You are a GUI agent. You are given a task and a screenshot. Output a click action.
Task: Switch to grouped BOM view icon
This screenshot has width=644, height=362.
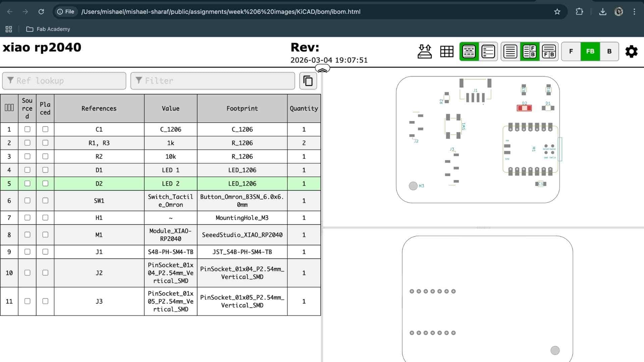469,51
